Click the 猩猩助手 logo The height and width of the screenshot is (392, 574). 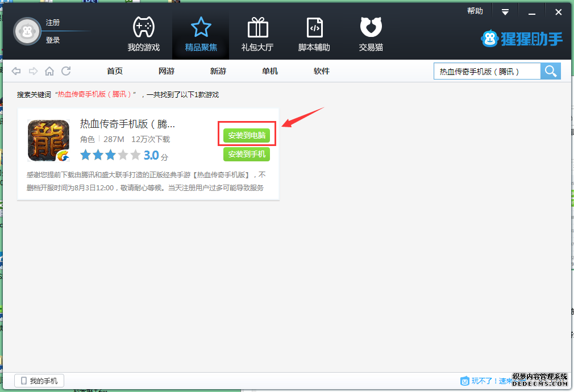coord(522,39)
